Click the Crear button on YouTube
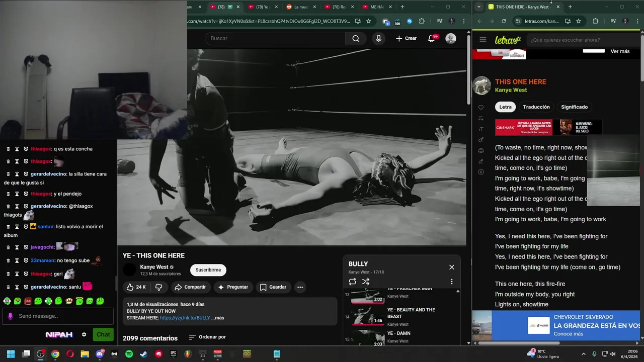 pos(406,39)
